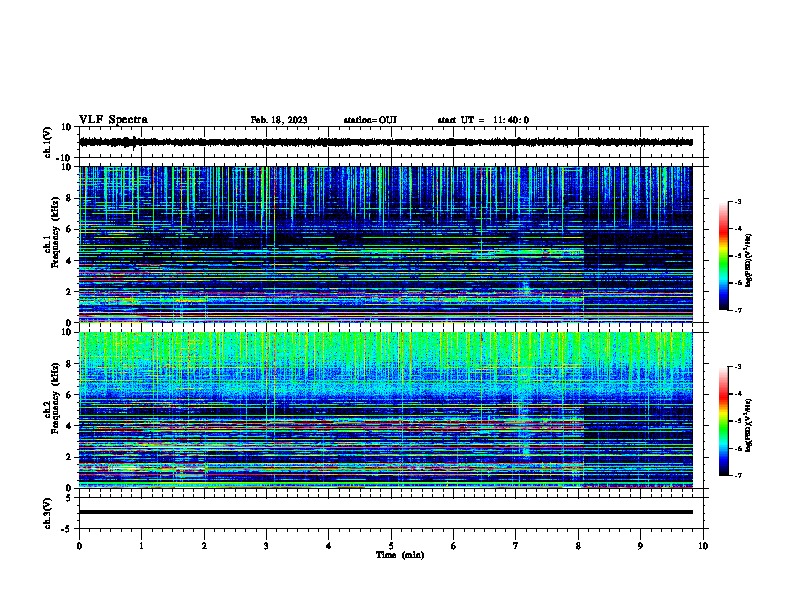
Task: Click the ch.1 "Frequency (kHz)" axis label
Action: point(55,232)
